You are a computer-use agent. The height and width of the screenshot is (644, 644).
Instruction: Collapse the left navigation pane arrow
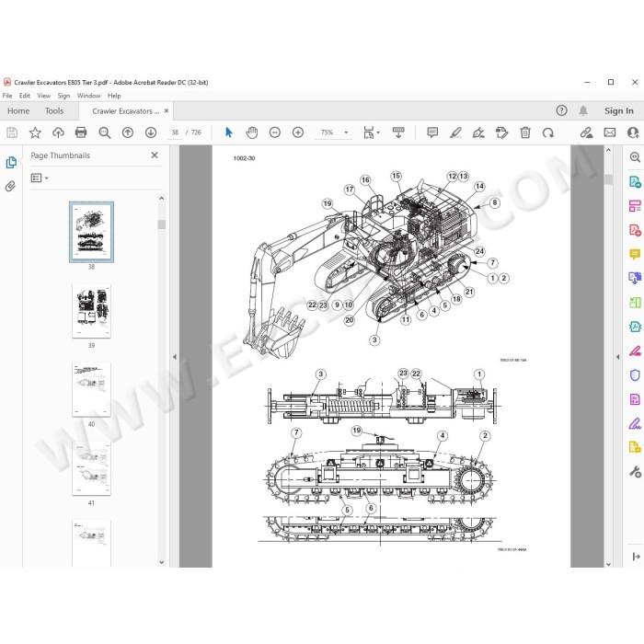(x=175, y=357)
